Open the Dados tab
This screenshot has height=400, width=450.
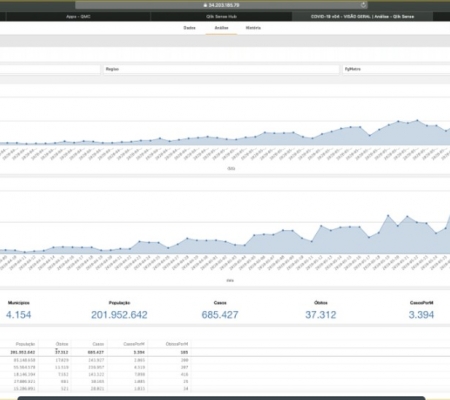[189, 28]
